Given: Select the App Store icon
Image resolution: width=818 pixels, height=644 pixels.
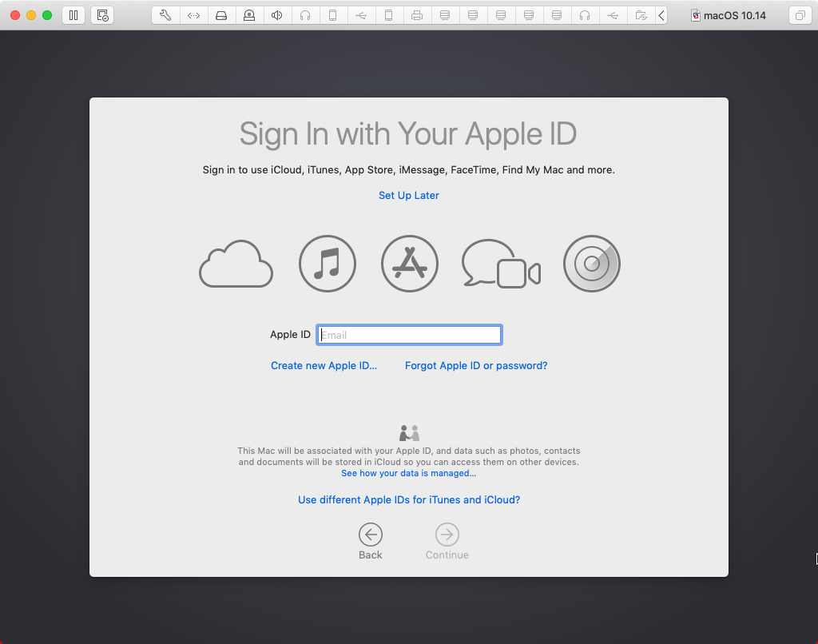Looking at the screenshot, I should tap(409, 264).
